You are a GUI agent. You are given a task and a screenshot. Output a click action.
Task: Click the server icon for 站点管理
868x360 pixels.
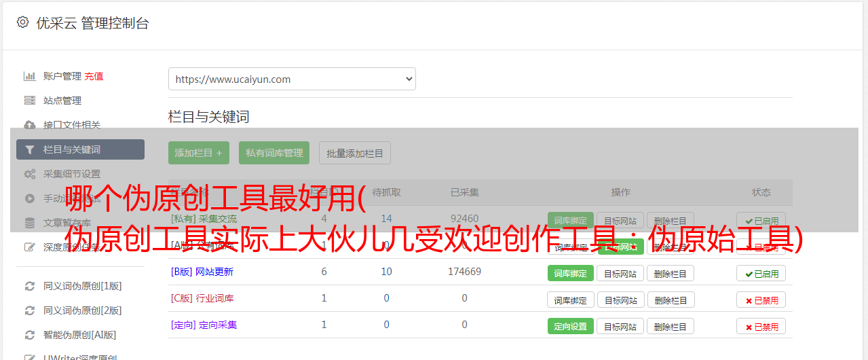(30, 101)
